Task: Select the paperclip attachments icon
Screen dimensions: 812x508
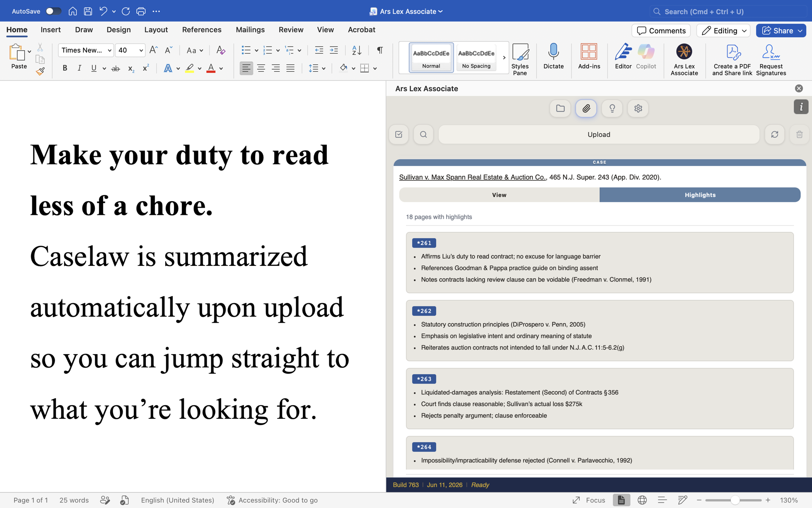Action: pos(586,109)
